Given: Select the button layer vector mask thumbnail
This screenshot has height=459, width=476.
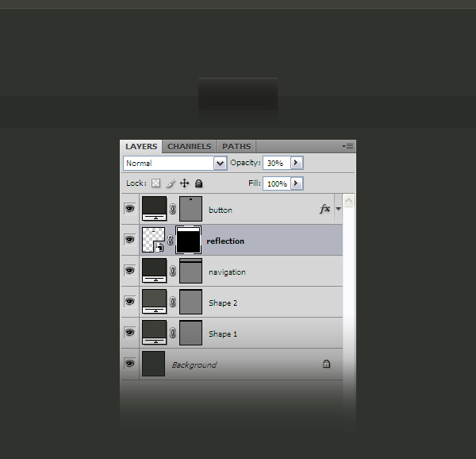Looking at the screenshot, I should click(x=190, y=209).
